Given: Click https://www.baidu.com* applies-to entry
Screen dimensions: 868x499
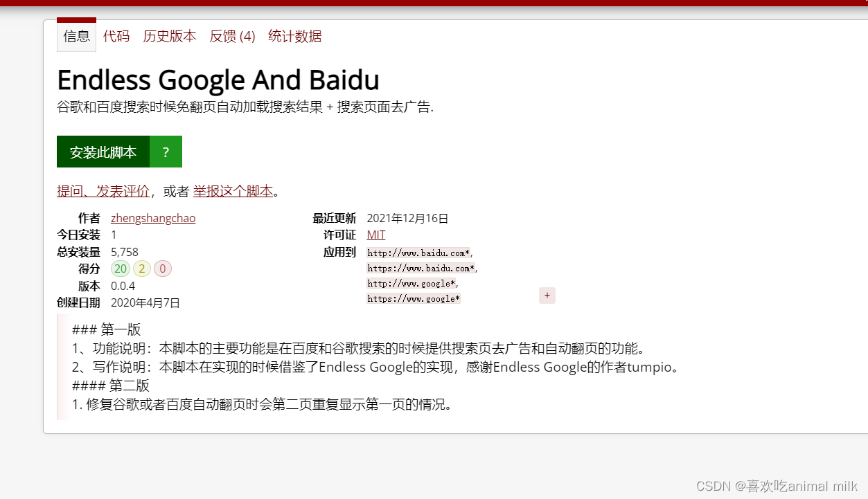Looking at the screenshot, I should [x=421, y=268].
